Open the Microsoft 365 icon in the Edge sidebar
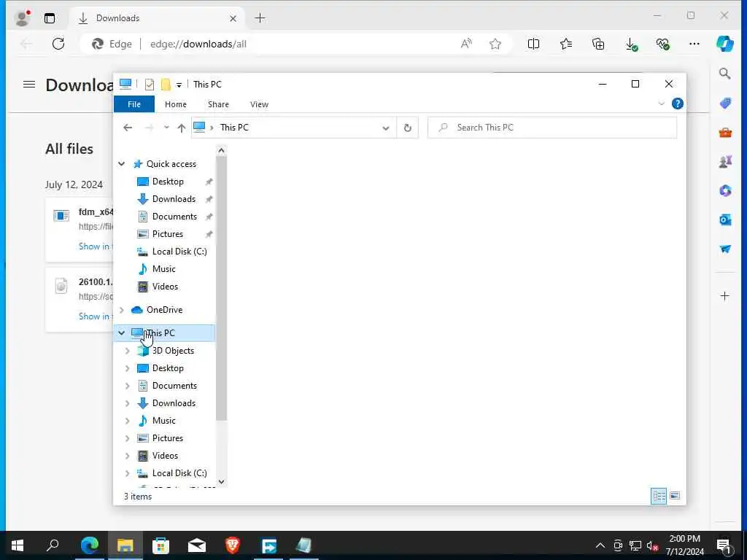 coord(724,190)
